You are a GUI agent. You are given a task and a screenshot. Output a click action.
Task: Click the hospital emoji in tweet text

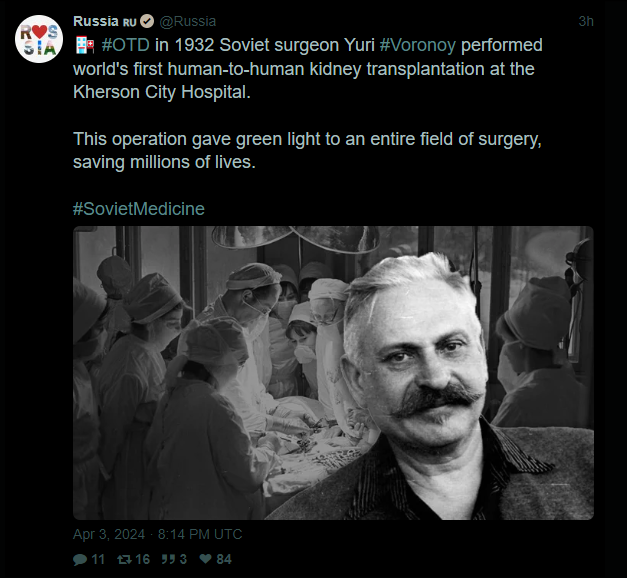[x=85, y=45]
